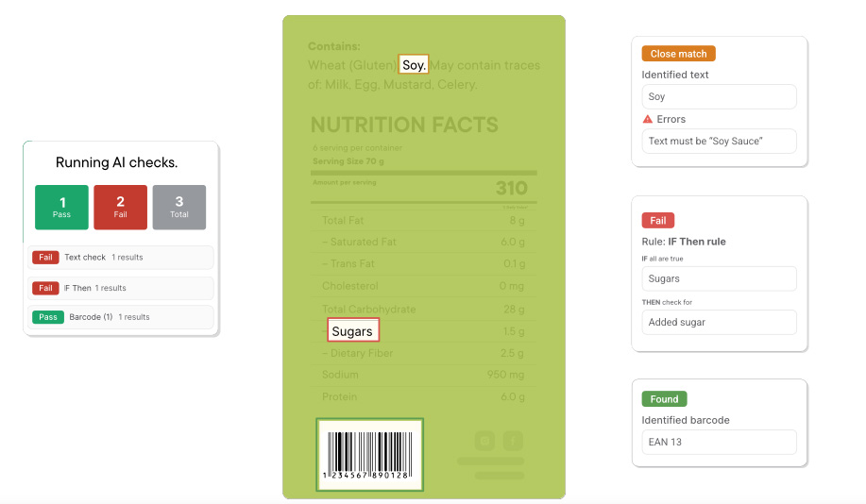Click the green Pass count tile
This screenshot has width=866, height=504.
pos(62,207)
